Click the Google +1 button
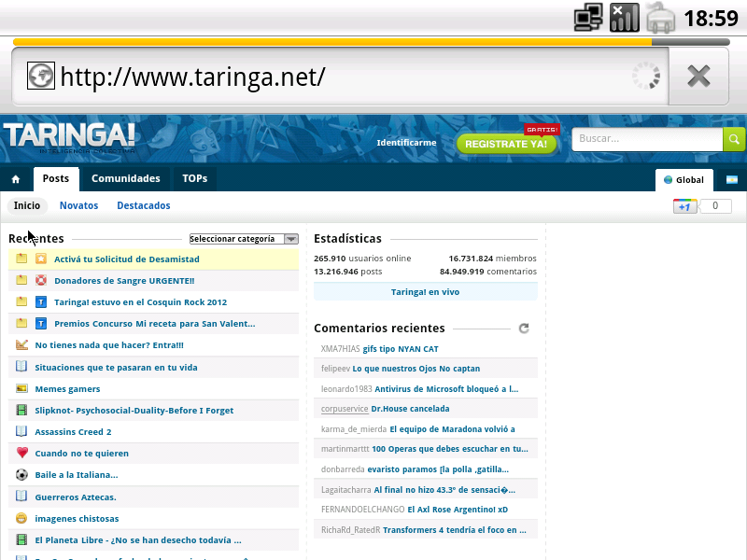 click(x=684, y=206)
